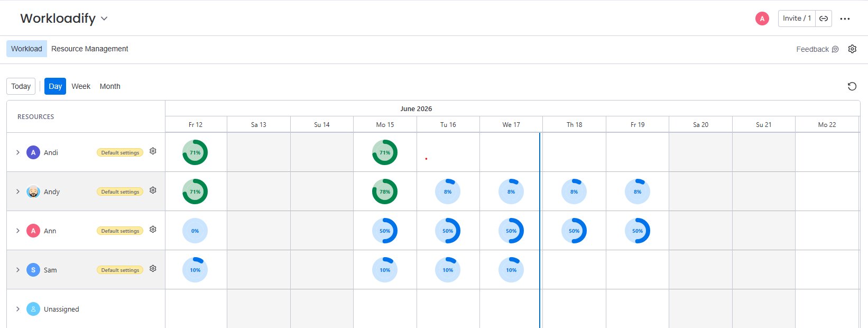Screen dimensions: 868x328
Task: Expand Andy's resource row
Action: point(17,192)
